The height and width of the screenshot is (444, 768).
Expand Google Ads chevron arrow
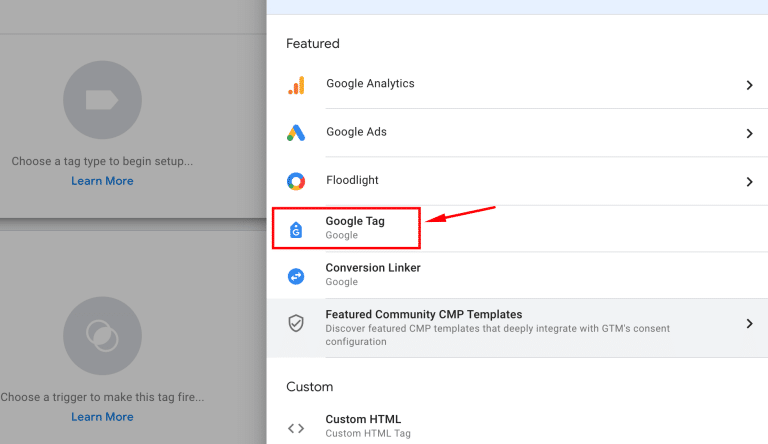(749, 133)
